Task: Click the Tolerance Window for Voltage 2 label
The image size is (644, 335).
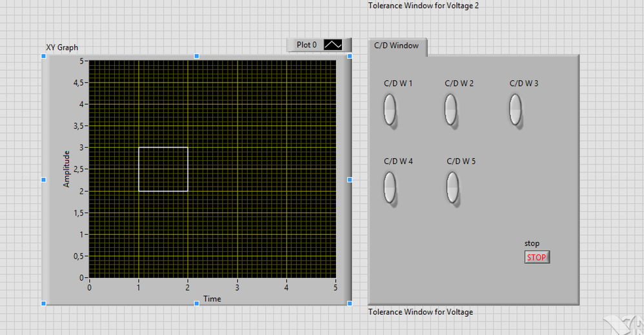Action: coord(423,6)
